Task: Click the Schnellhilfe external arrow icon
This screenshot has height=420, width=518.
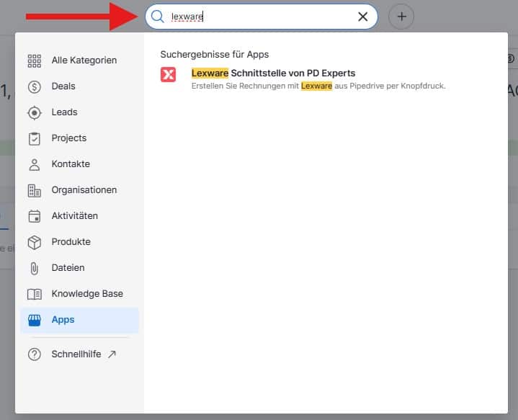Action: coord(112,354)
